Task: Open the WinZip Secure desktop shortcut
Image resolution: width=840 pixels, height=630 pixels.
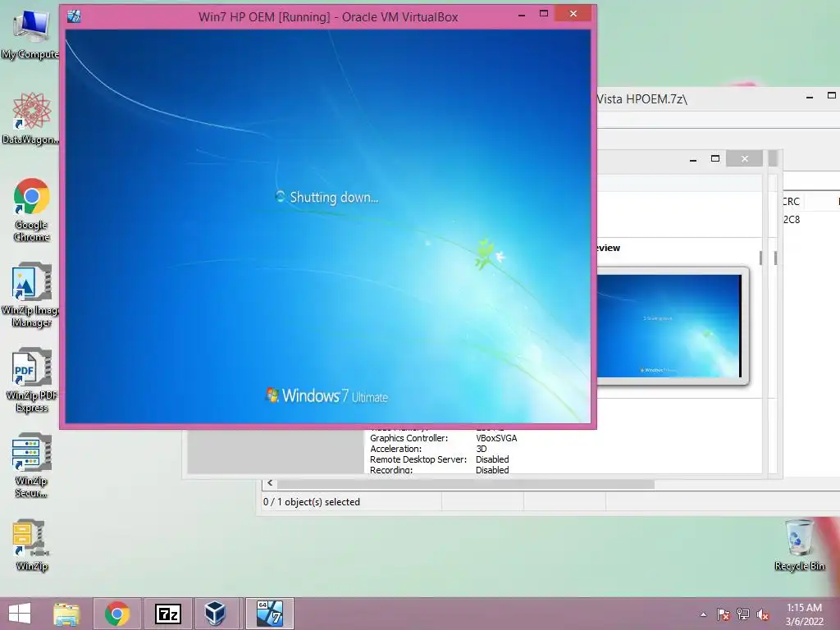Action: pos(32,465)
